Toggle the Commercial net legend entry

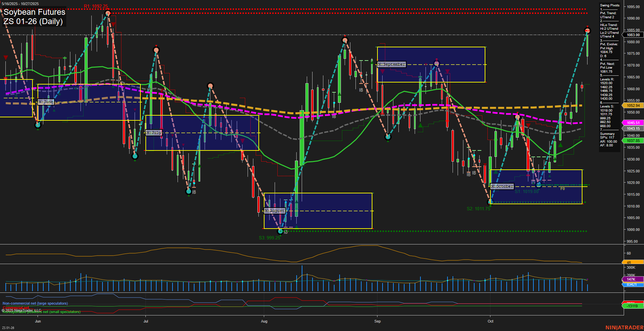(x=15, y=308)
